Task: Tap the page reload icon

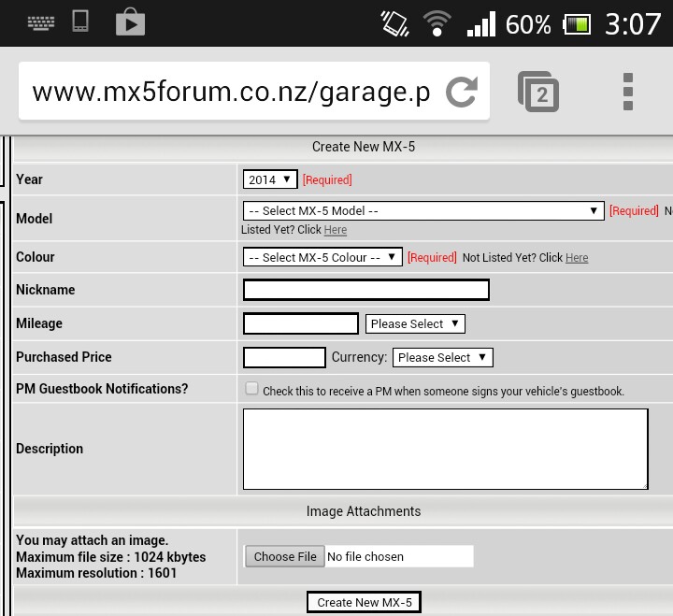Action: [461, 92]
